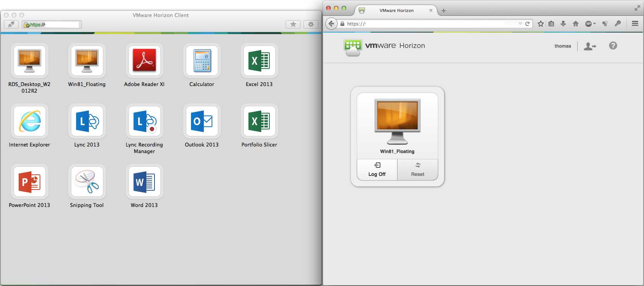Viewport: 644px width, 286px height.
Task: Open the browser hamburger menu
Action: click(635, 24)
